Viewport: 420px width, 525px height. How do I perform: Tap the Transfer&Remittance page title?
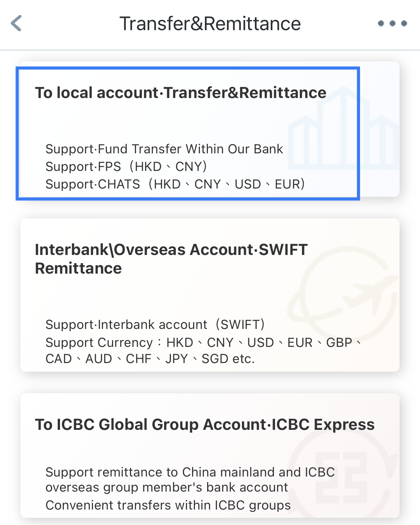click(x=210, y=24)
